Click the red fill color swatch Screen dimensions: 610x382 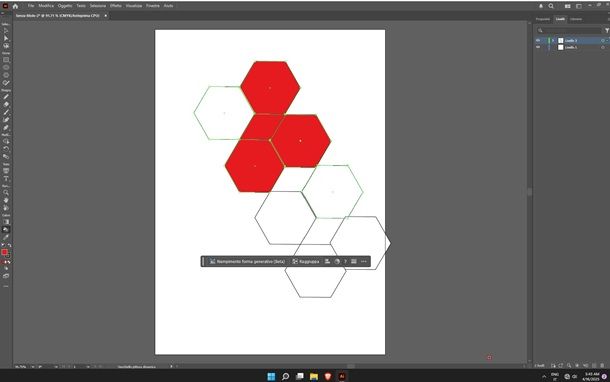pyautogui.click(x=4, y=252)
